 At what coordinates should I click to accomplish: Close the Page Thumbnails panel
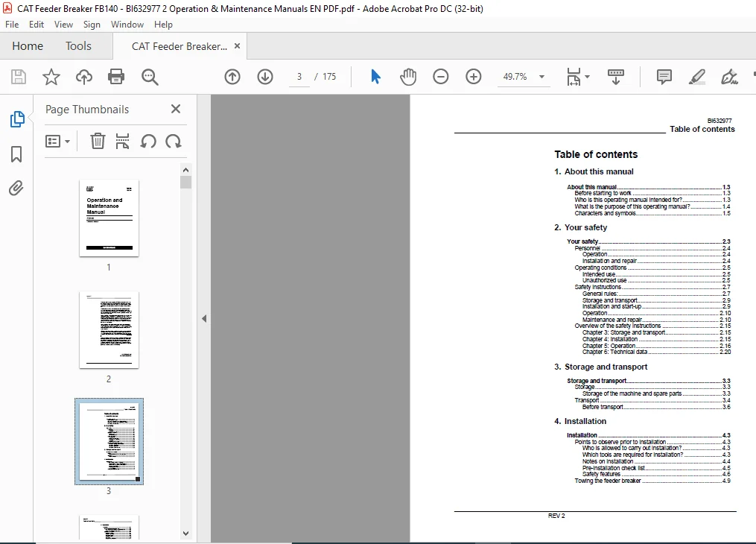pyautogui.click(x=176, y=109)
